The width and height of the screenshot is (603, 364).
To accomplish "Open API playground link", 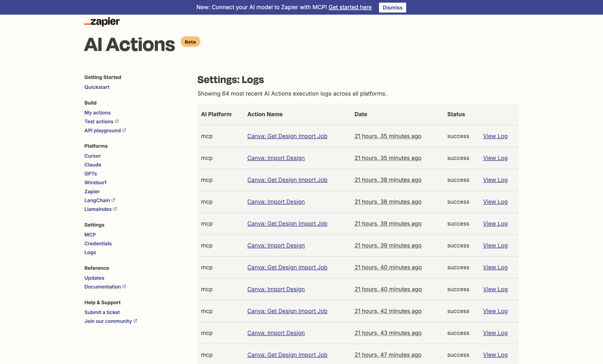I will (x=103, y=131).
